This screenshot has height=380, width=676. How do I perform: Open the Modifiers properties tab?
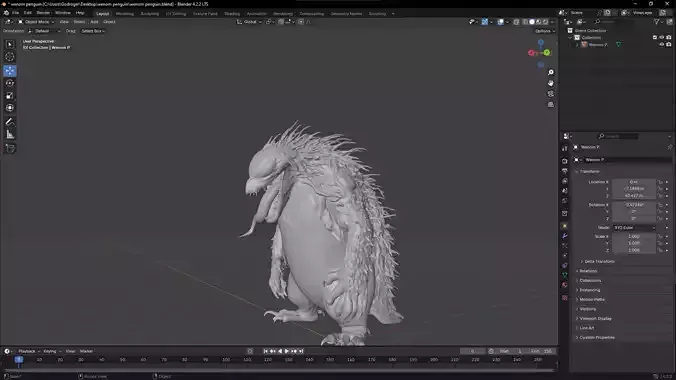click(565, 236)
